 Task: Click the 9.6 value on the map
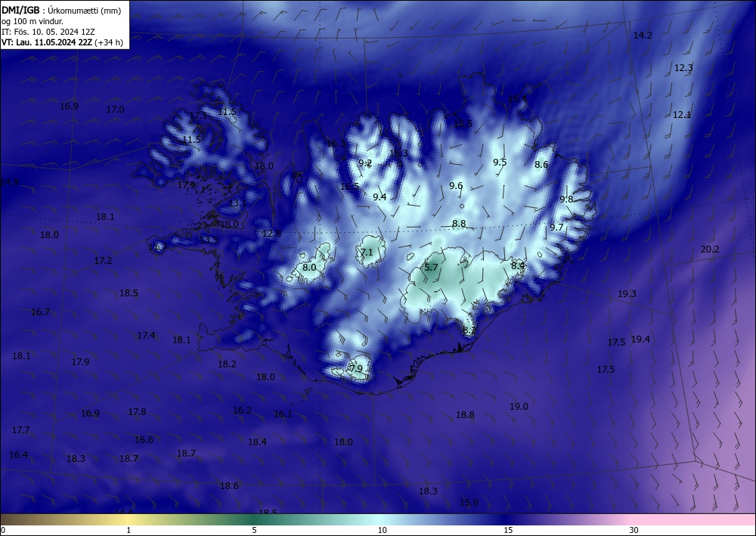click(456, 185)
